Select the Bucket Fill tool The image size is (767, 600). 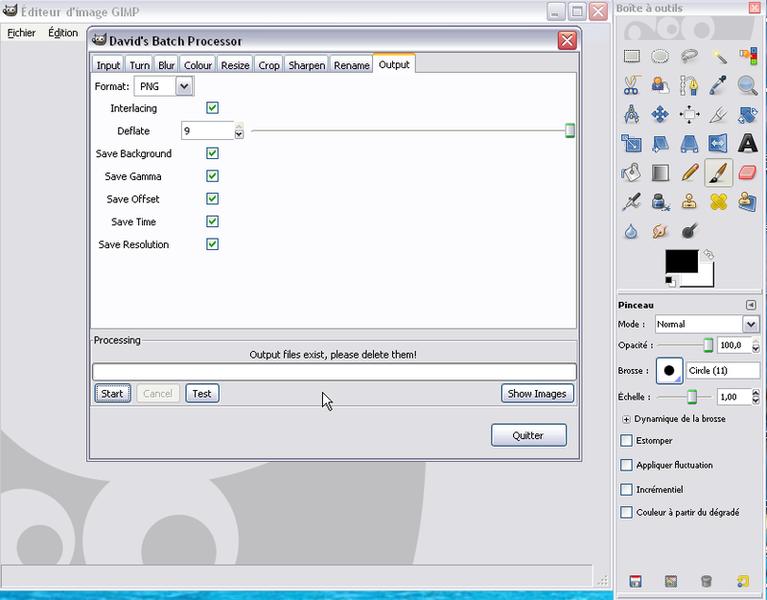[x=632, y=173]
